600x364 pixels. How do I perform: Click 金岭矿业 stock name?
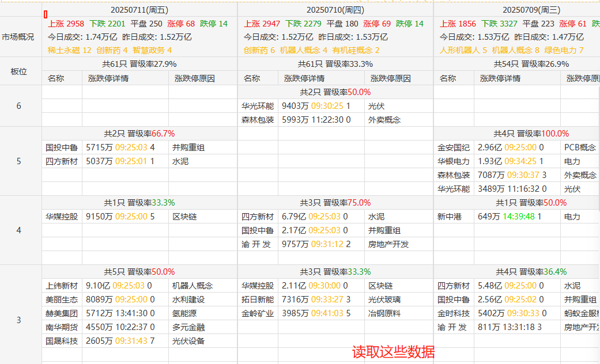[x=258, y=313]
